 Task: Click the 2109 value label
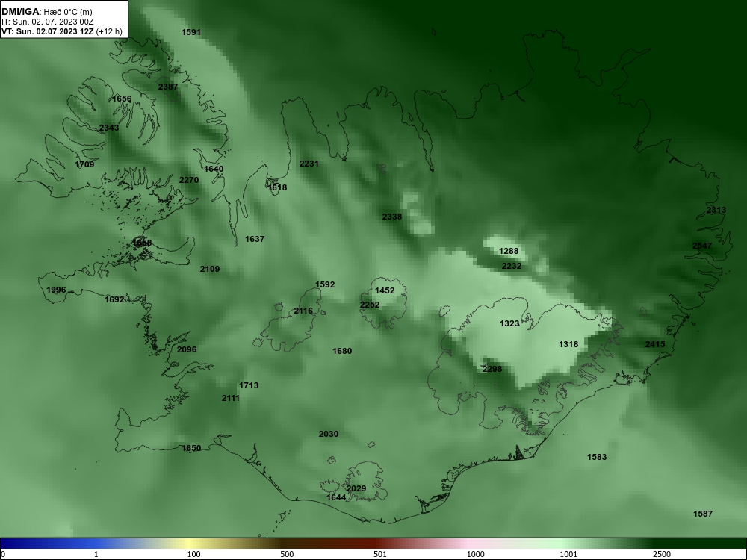[210, 269]
